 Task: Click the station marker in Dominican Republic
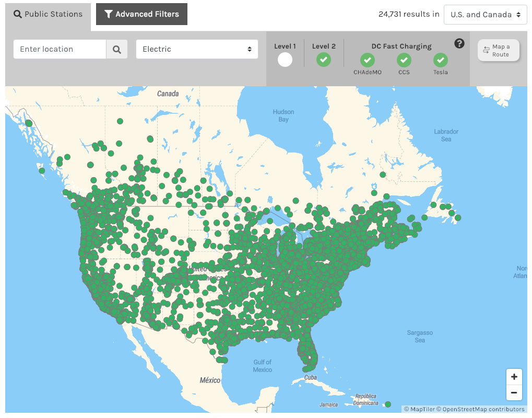point(388,404)
